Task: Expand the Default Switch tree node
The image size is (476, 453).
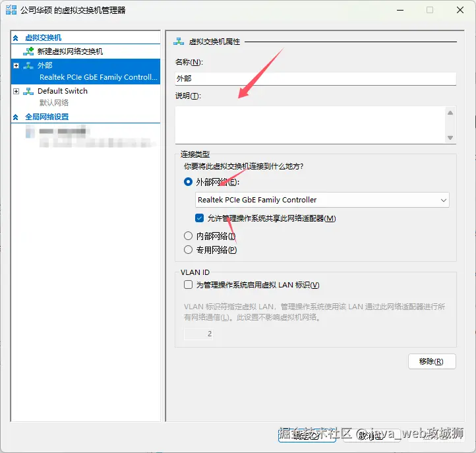Action: 16,92
